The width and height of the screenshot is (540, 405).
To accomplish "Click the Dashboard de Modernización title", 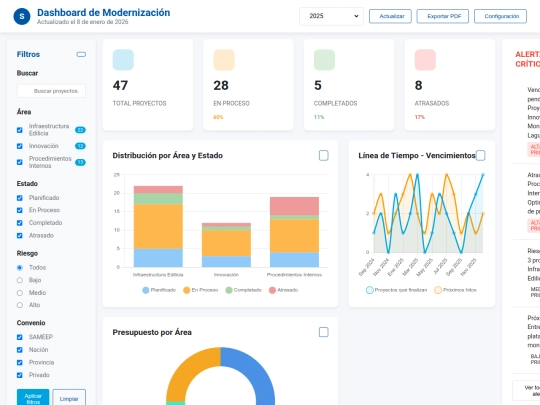I will [103, 12].
